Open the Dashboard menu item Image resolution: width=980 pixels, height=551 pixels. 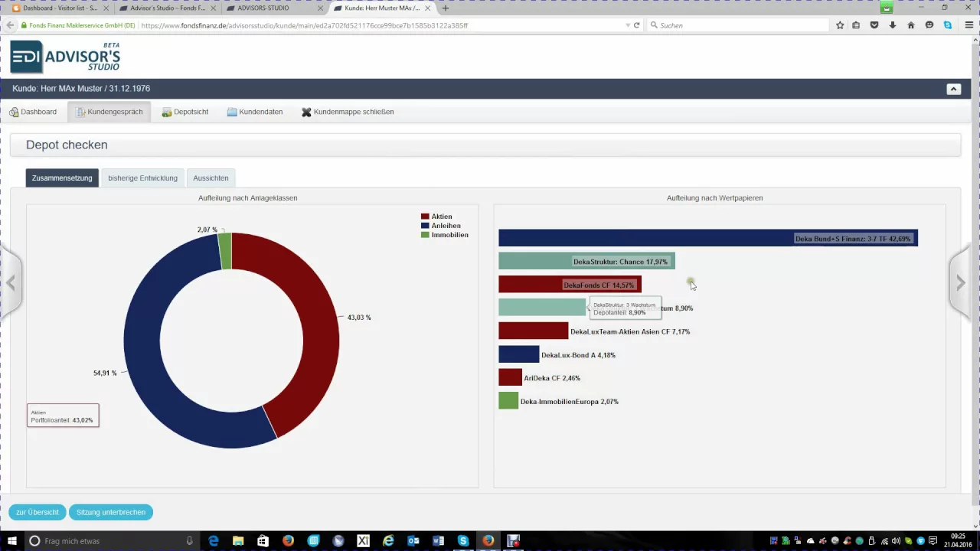[x=33, y=112]
